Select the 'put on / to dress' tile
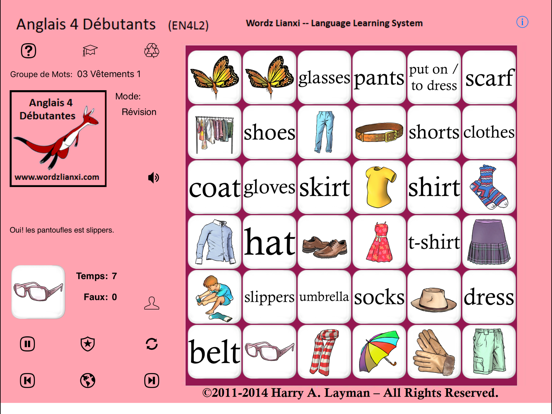This screenshot has height=414, width=552. pos(434,77)
